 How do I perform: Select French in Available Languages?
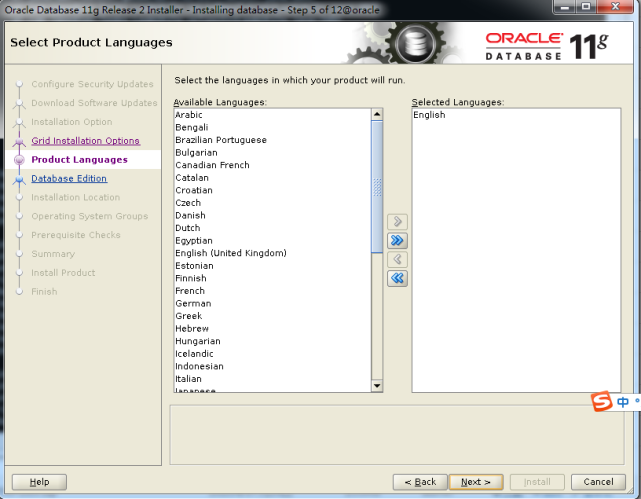(x=272, y=291)
